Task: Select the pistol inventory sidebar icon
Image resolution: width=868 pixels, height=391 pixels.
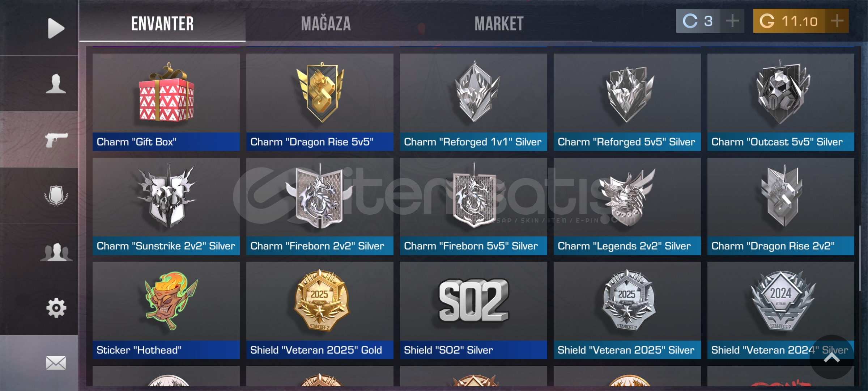Action: [56, 140]
